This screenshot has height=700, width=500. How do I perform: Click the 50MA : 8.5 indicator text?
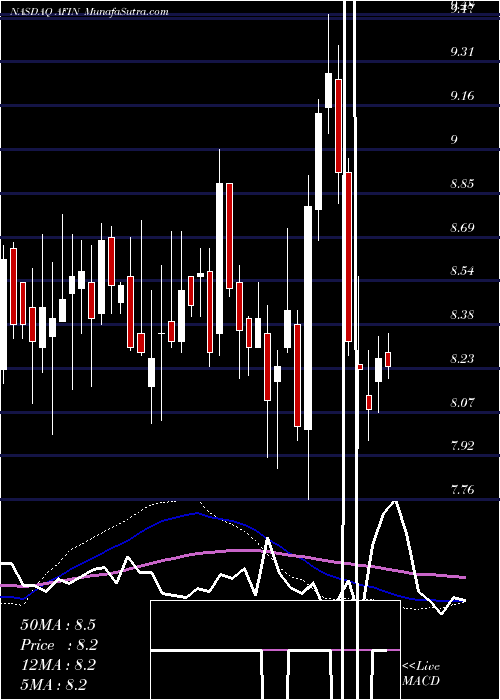click(x=58, y=624)
